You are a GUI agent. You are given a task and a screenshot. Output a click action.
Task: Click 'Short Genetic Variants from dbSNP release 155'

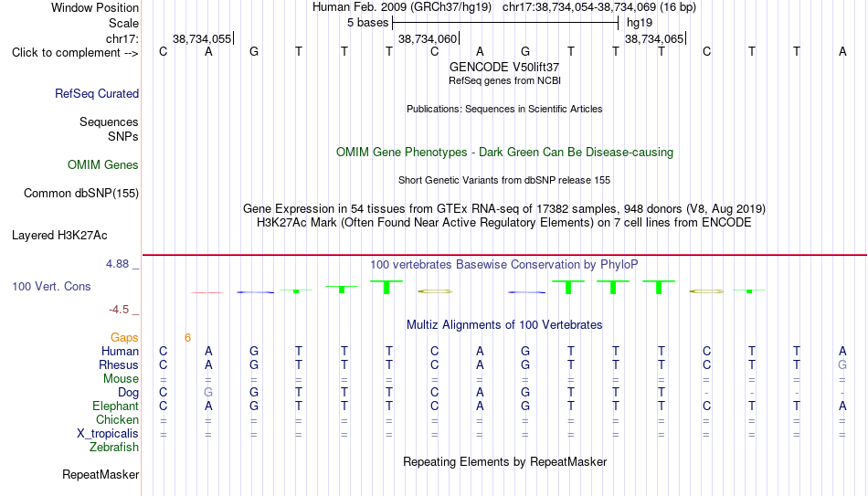tap(504, 181)
